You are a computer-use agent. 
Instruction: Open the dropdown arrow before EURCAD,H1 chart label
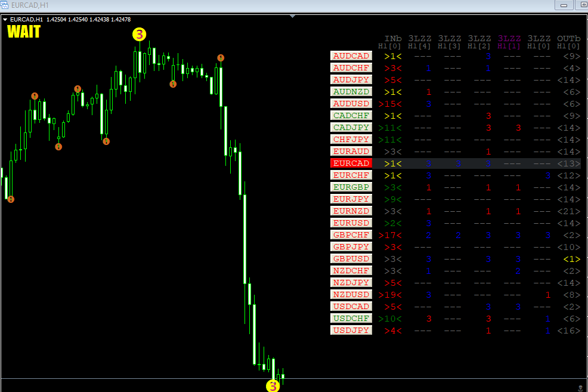5,20
